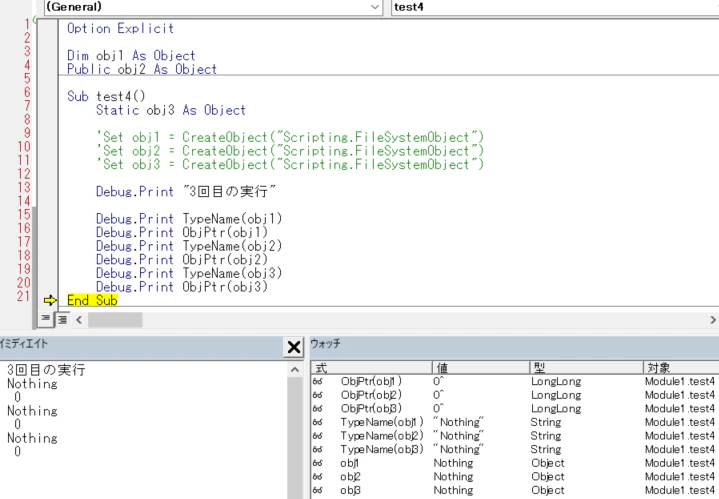Click the "Static obj3 As Object" line
The height and width of the screenshot is (499, 719).
coord(171,110)
